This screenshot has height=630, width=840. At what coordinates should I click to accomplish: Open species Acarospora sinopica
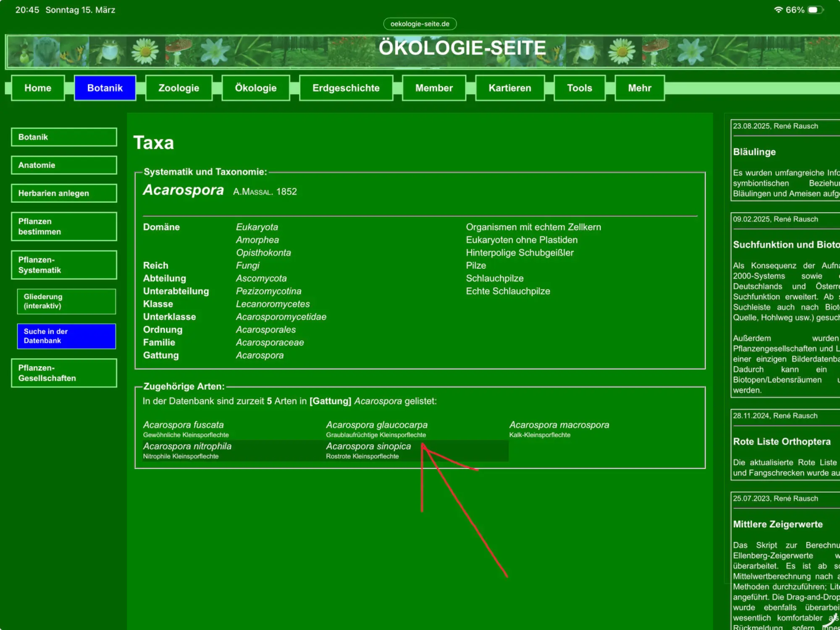click(x=368, y=446)
